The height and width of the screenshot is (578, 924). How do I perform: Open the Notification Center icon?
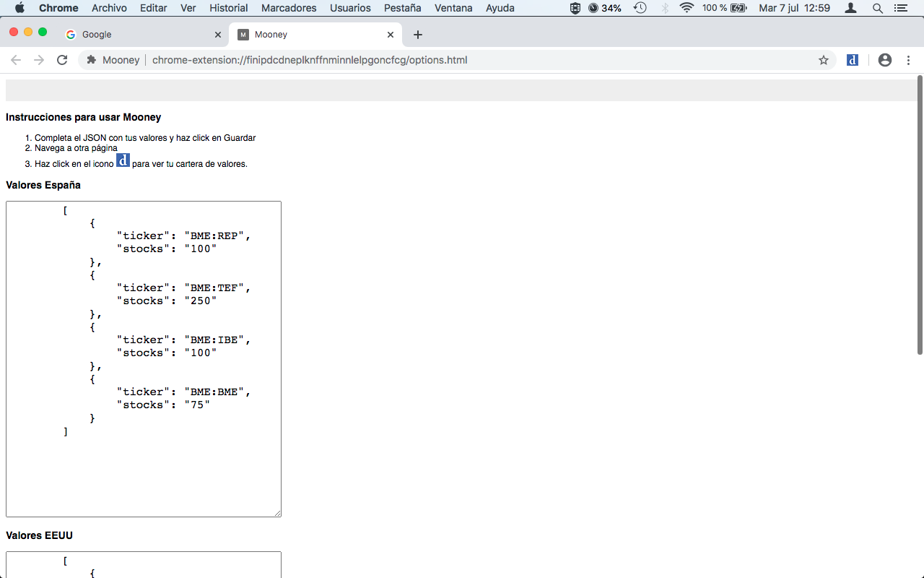(900, 8)
